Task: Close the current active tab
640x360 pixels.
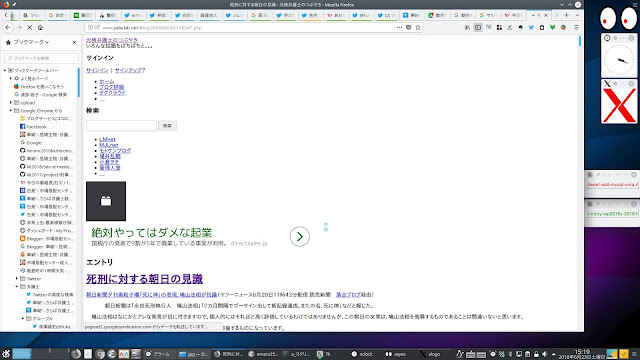Action: (x=546, y=15)
